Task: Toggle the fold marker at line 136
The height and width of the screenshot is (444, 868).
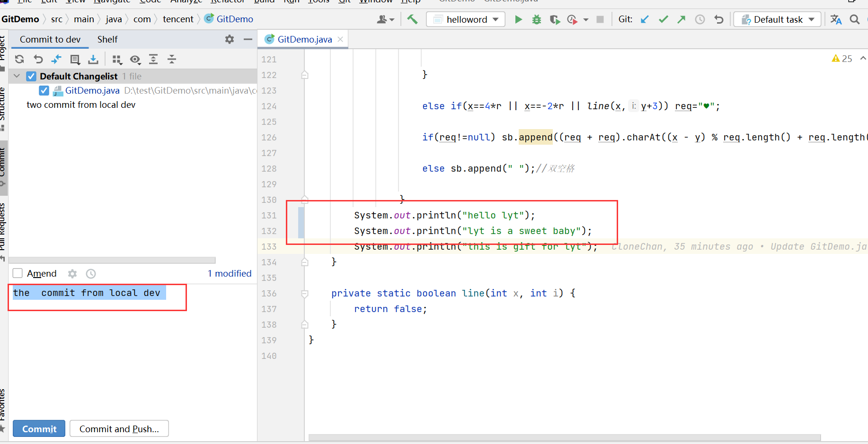Action: 305,294
